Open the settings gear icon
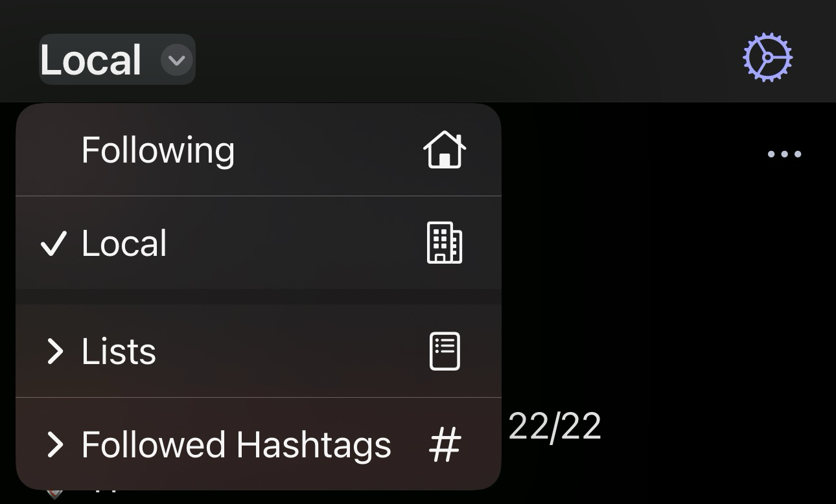836x504 pixels. click(x=767, y=57)
